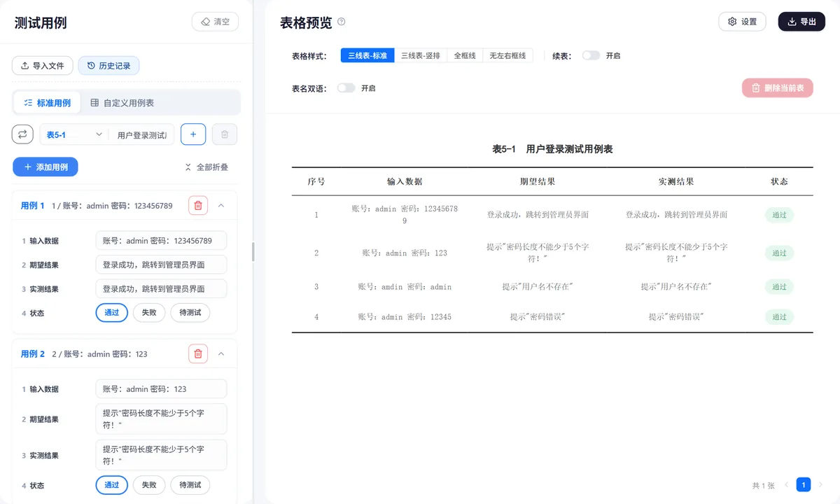Select 三线表-标准 table style

click(x=367, y=55)
